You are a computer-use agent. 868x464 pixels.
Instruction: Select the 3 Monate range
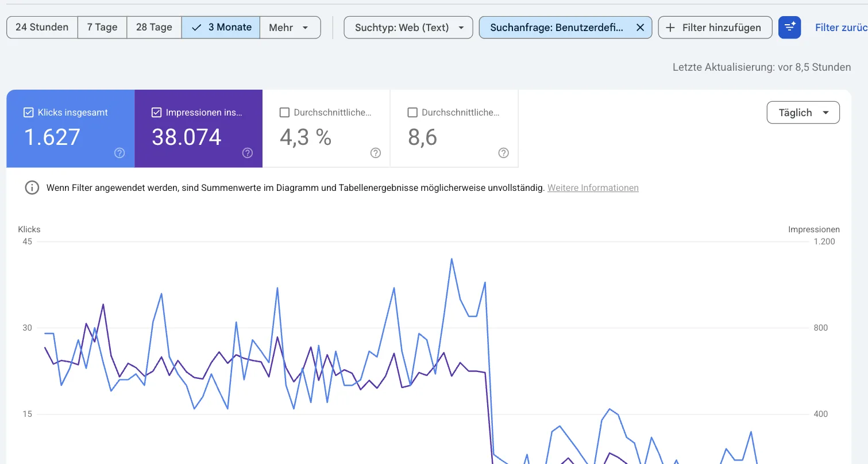click(221, 27)
